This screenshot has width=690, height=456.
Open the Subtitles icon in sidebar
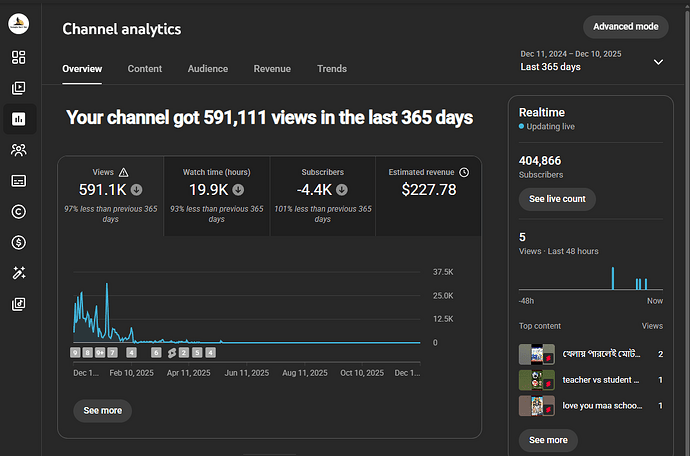click(18, 181)
